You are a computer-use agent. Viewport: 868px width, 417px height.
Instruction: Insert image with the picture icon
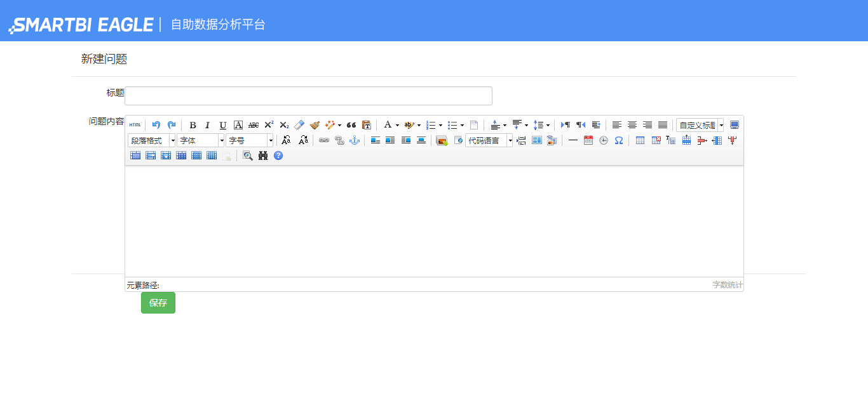coord(442,140)
